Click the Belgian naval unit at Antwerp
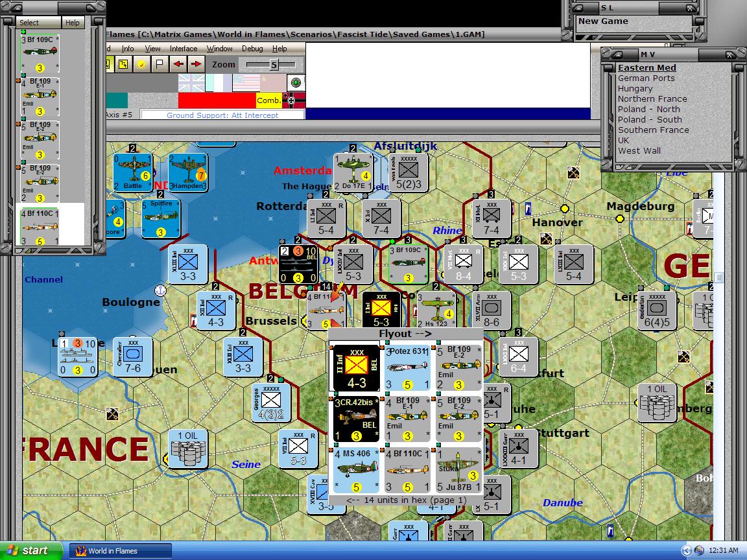This screenshot has height=560, width=747. tap(298, 264)
